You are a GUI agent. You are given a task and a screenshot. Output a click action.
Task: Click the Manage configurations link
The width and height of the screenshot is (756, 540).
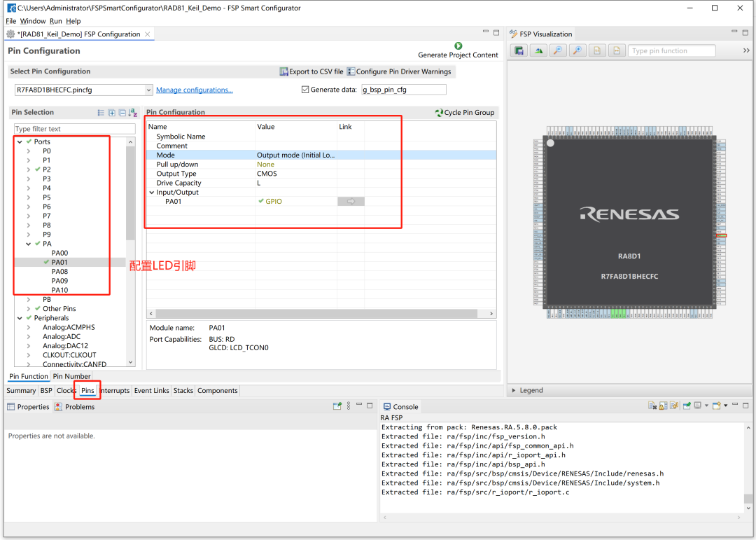[194, 90]
